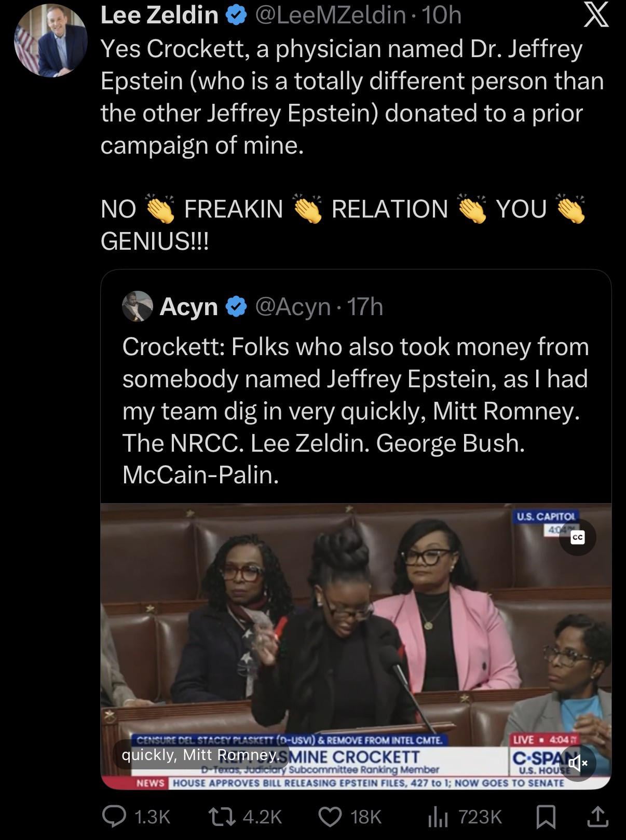Tap the repost icon with 4.2K

click(x=223, y=817)
